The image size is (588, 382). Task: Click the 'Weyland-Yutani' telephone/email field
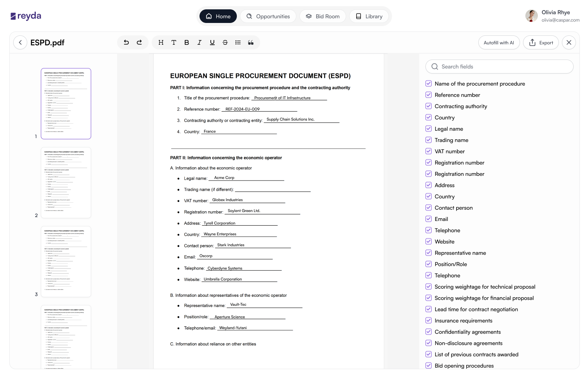pyautogui.click(x=255, y=328)
